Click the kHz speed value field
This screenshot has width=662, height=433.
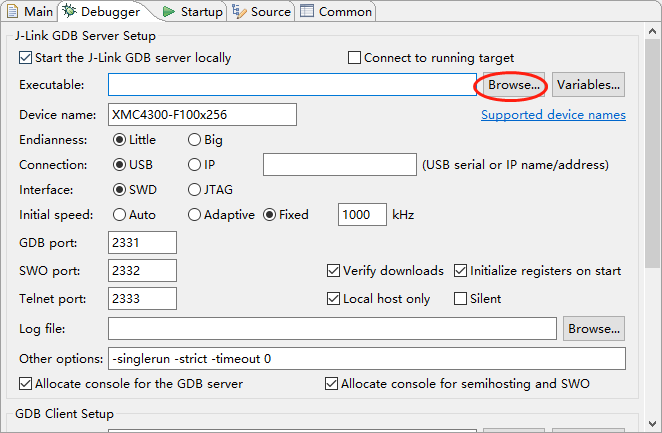362,214
